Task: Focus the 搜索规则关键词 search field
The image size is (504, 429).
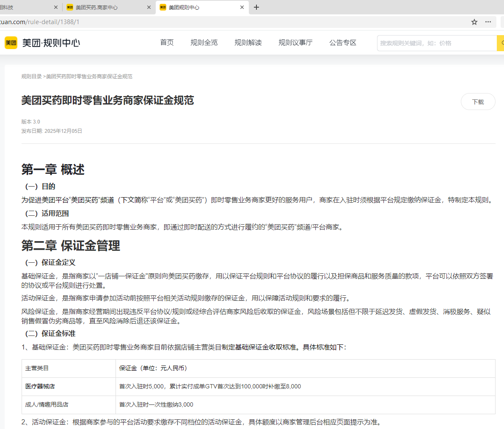Action: click(x=436, y=43)
